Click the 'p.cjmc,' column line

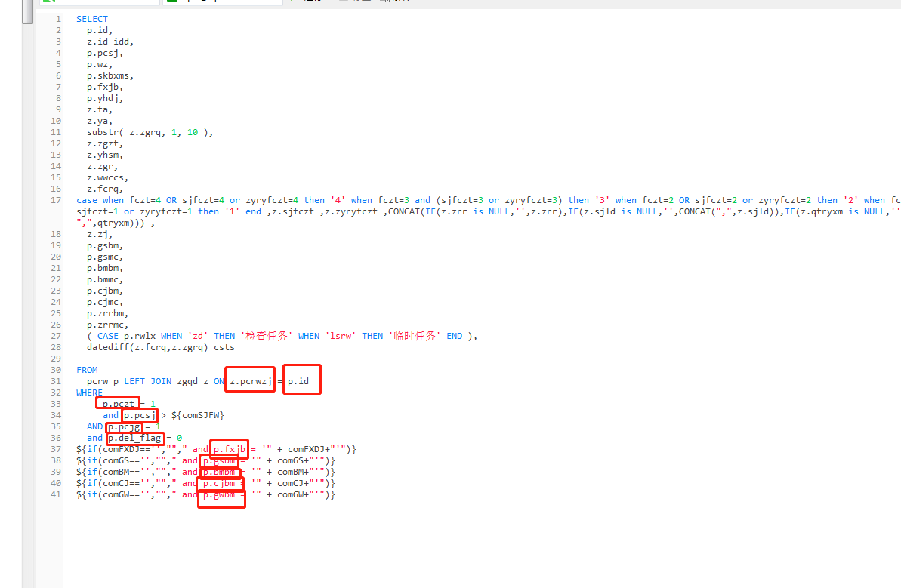click(x=105, y=302)
